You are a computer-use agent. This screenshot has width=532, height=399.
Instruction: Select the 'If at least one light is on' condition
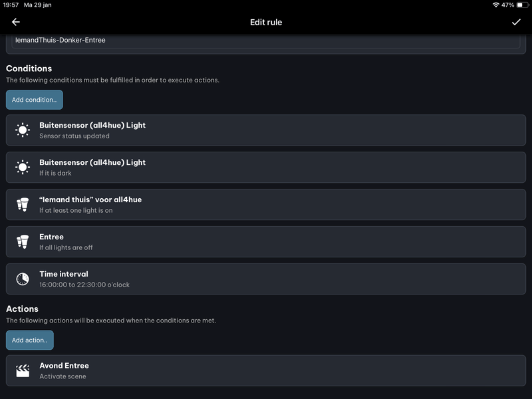click(x=266, y=205)
